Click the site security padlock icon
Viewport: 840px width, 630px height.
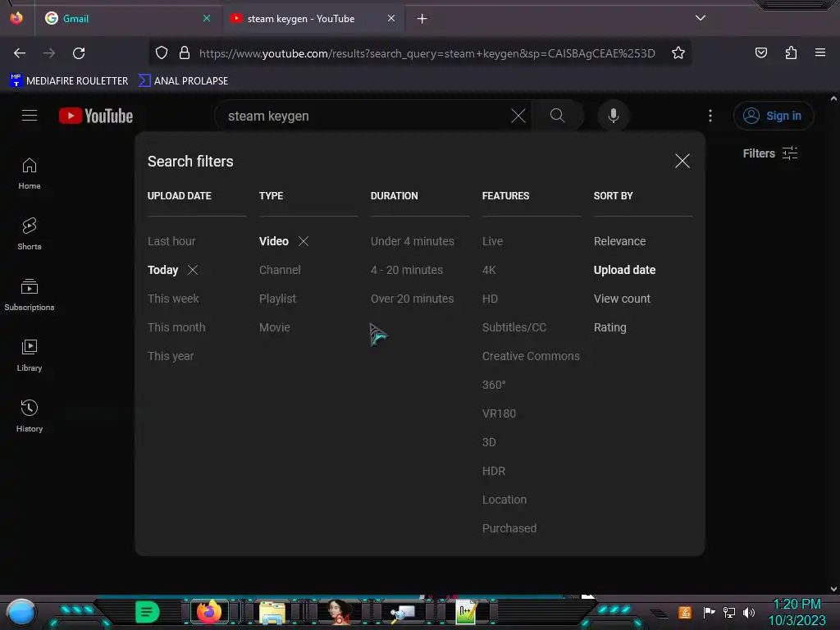[x=185, y=53]
